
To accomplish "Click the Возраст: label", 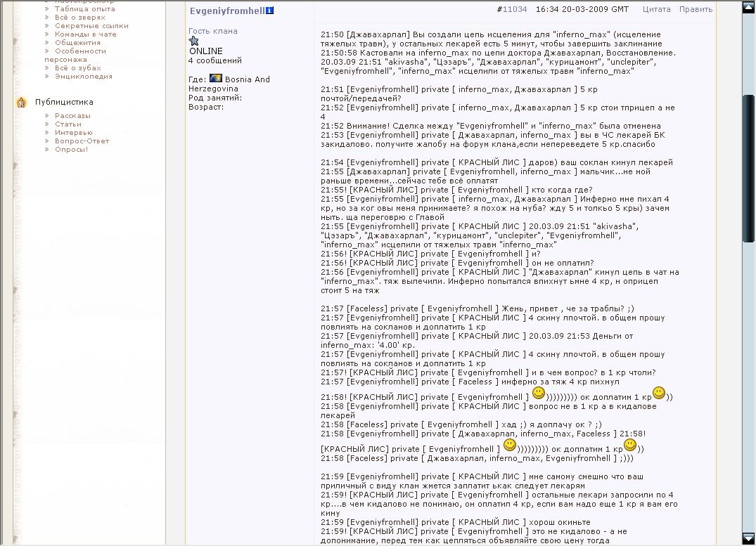I will coord(206,107).
